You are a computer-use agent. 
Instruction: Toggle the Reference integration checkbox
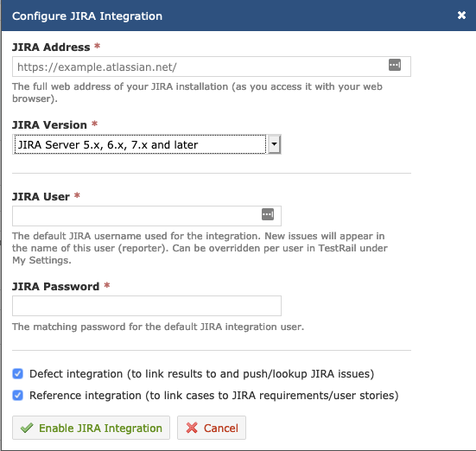tap(17, 396)
